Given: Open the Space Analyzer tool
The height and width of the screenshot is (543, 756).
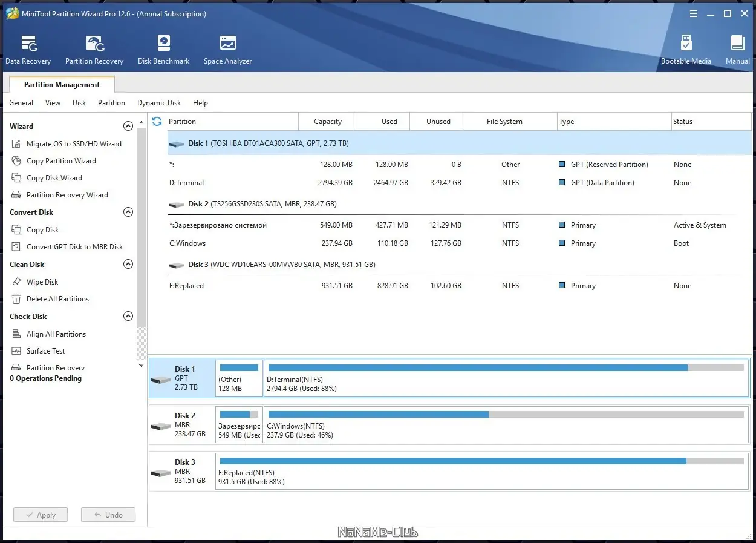Looking at the screenshot, I should 227,50.
